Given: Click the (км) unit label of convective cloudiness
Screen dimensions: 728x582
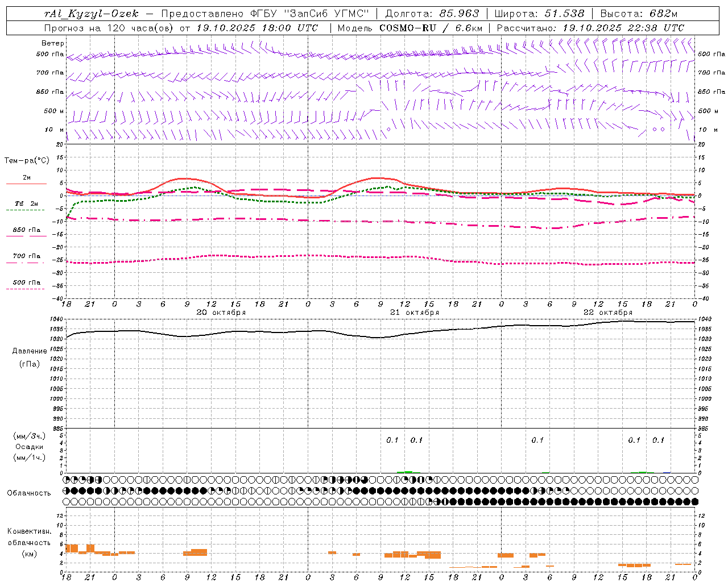Looking at the screenshot, I should pyautogui.click(x=29, y=554).
